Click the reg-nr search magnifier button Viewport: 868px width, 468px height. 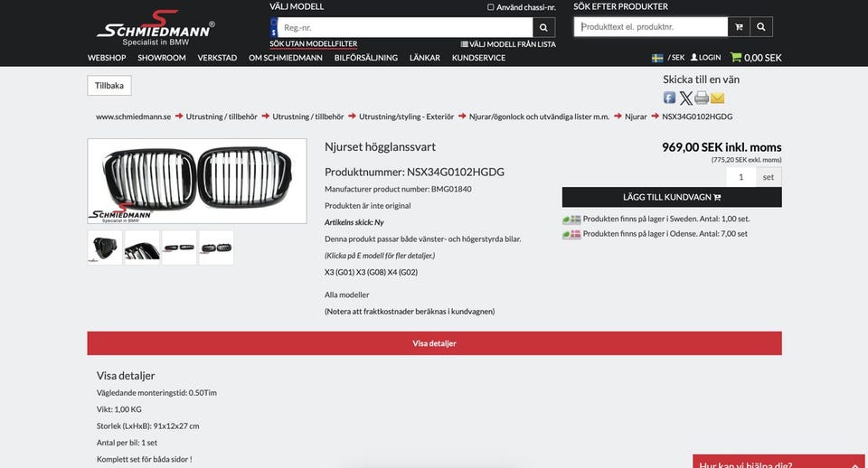pyautogui.click(x=543, y=28)
